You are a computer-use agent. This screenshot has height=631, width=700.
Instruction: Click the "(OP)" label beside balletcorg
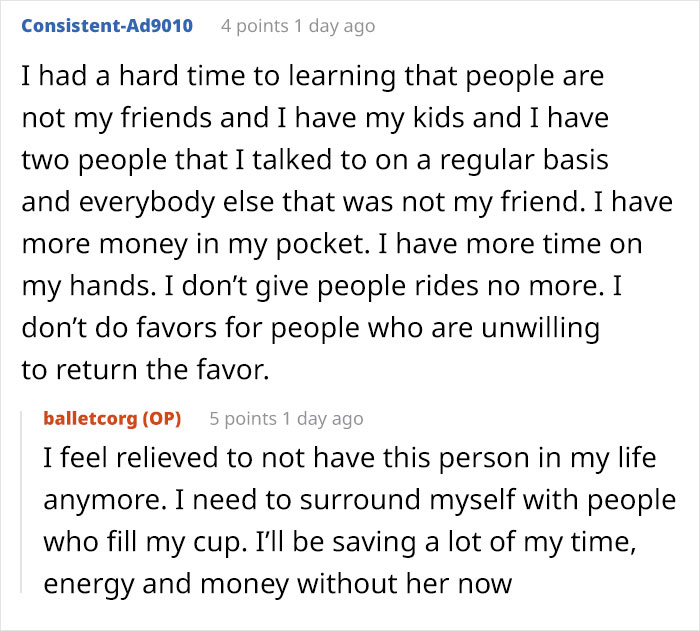160,418
